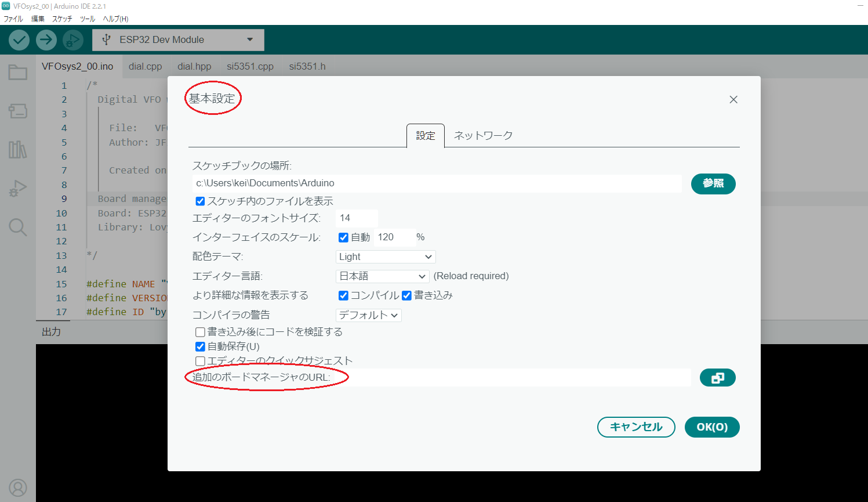Click the "Digital VFO" comment line

132,100
